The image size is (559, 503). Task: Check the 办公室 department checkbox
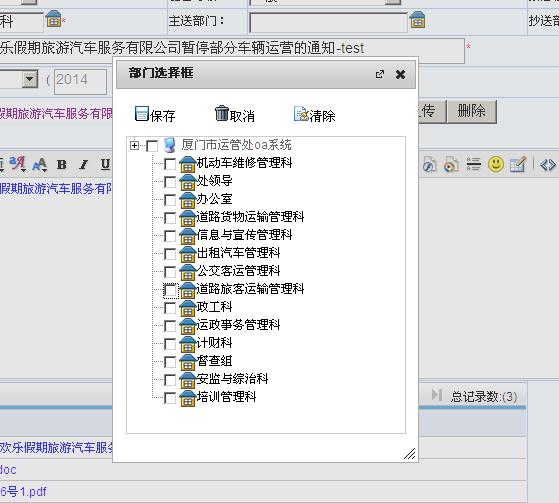[x=170, y=200]
